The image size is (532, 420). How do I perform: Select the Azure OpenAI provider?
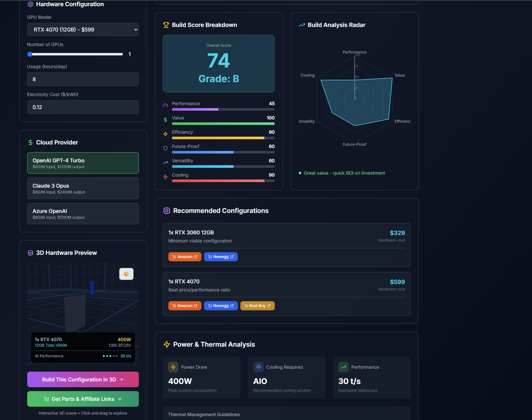83,214
